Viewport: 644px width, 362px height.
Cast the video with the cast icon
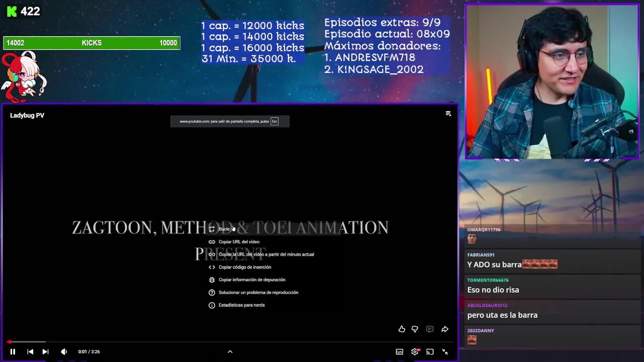pos(430,352)
